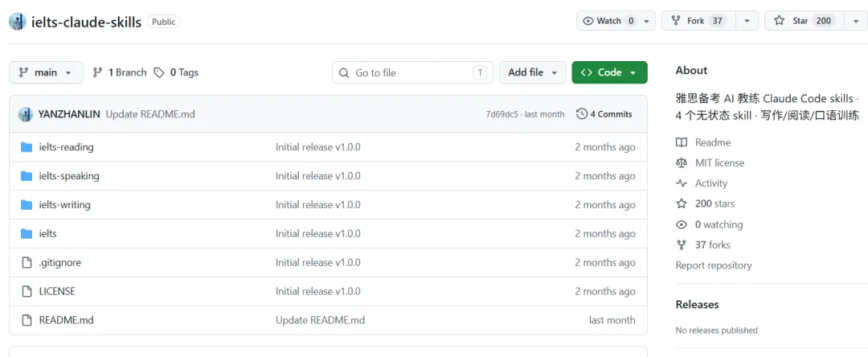Open the ielts-reading folder name
Image resolution: width=868 pixels, height=357 pixels.
[x=67, y=147]
